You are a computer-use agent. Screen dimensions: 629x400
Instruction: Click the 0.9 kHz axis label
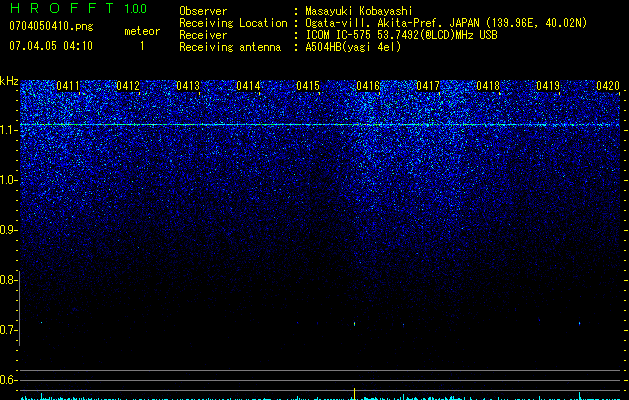coord(8,230)
